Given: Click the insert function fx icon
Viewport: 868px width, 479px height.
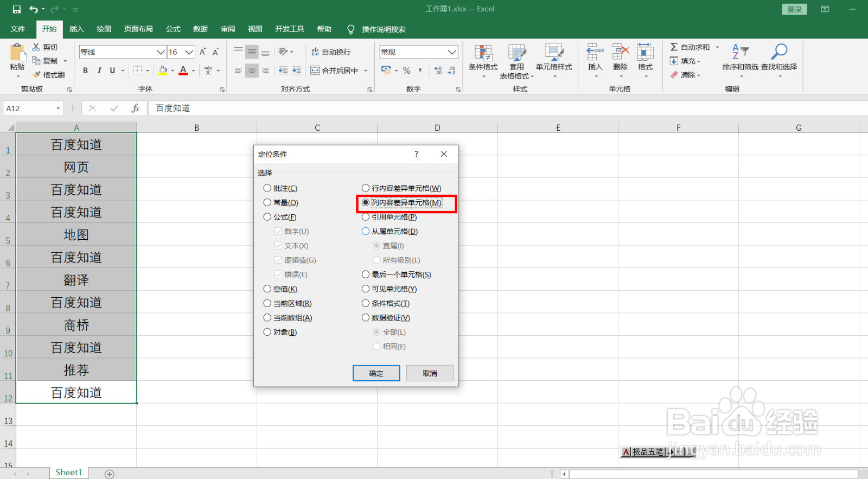Looking at the screenshot, I should pyautogui.click(x=136, y=108).
